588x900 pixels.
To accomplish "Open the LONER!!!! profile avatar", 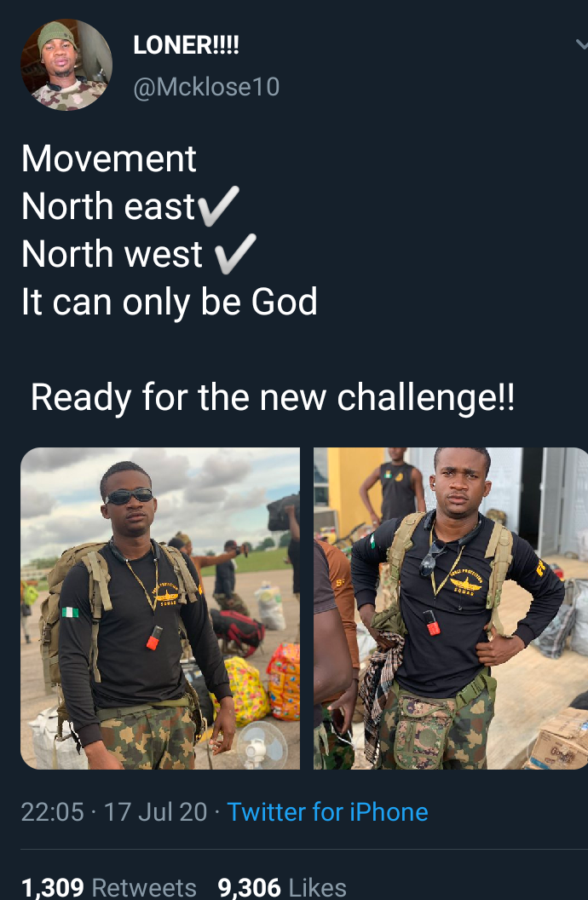I will coord(66,65).
